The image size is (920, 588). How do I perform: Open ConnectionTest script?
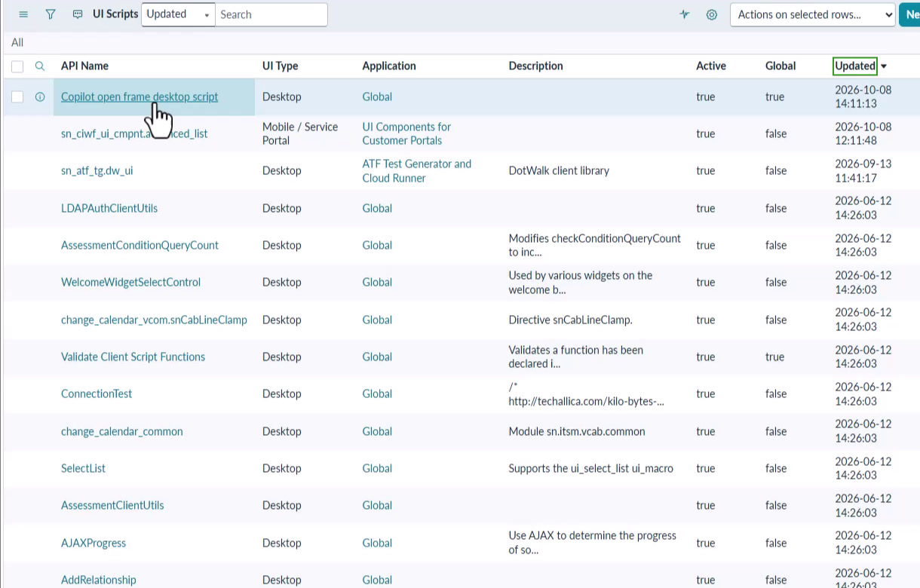click(x=97, y=394)
